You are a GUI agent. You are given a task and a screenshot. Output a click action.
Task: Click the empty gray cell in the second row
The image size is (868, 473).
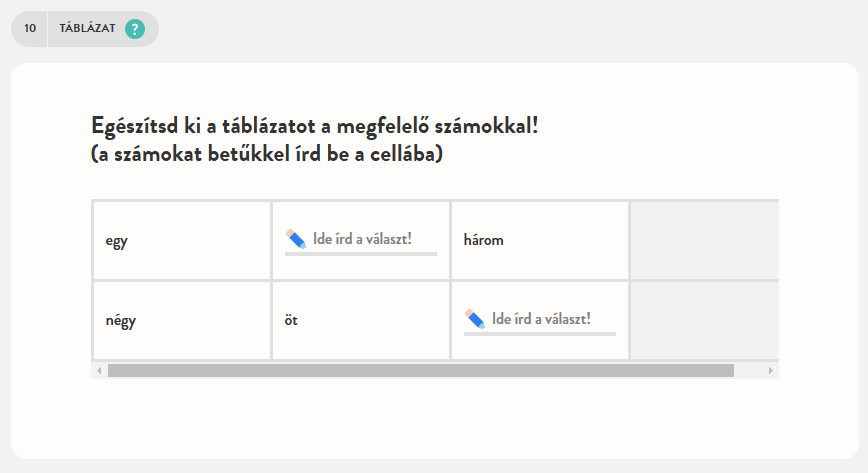704,321
